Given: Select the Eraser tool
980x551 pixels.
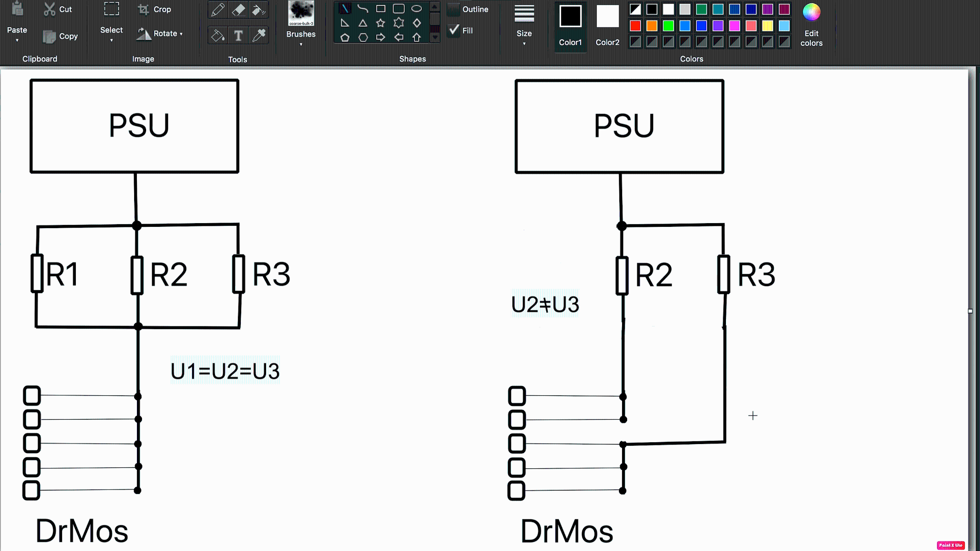Looking at the screenshot, I should coord(238,10).
